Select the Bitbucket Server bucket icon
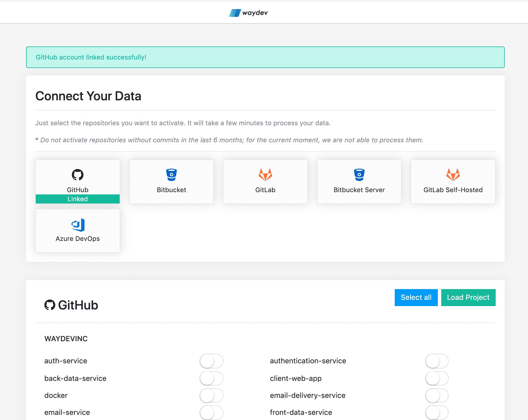This screenshot has height=420, width=528. pos(359,175)
